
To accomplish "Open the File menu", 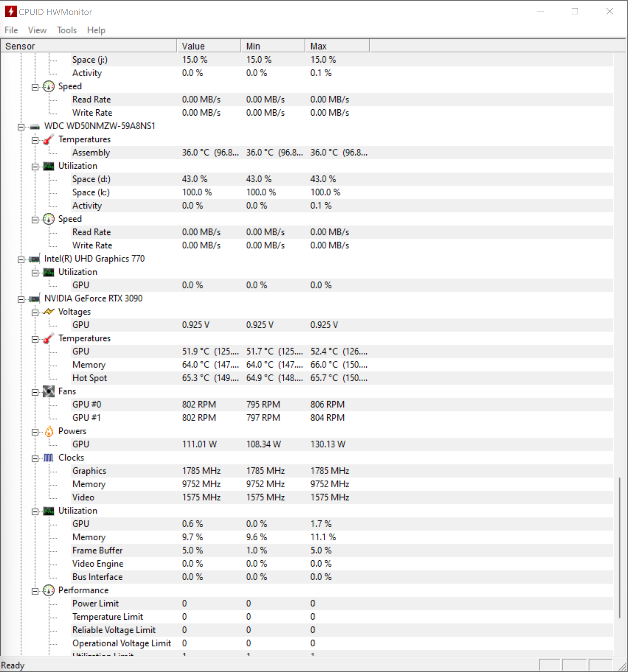I will click(x=11, y=30).
